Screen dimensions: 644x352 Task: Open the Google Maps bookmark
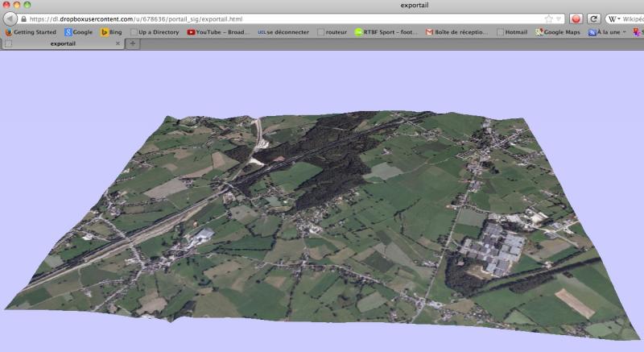[x=558, y=32]
